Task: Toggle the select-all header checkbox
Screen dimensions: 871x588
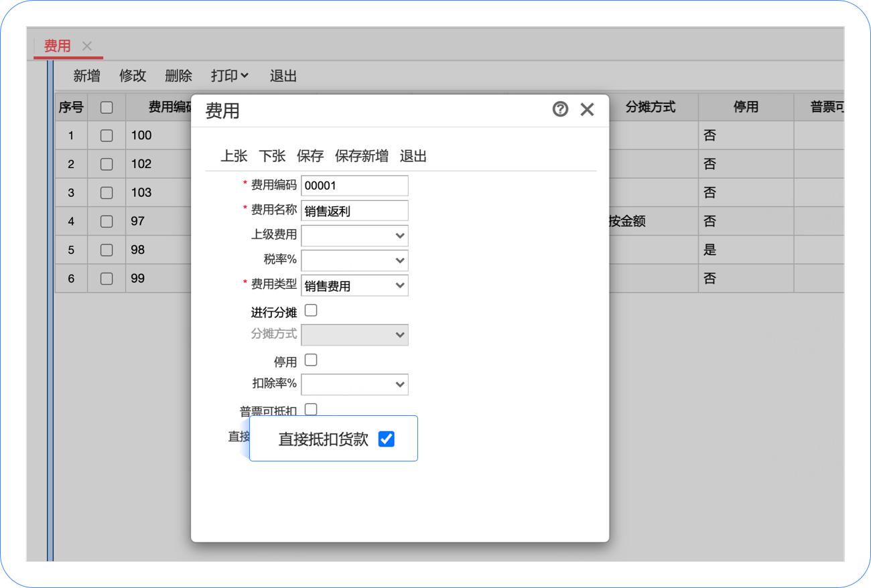Action: (107, 107)
